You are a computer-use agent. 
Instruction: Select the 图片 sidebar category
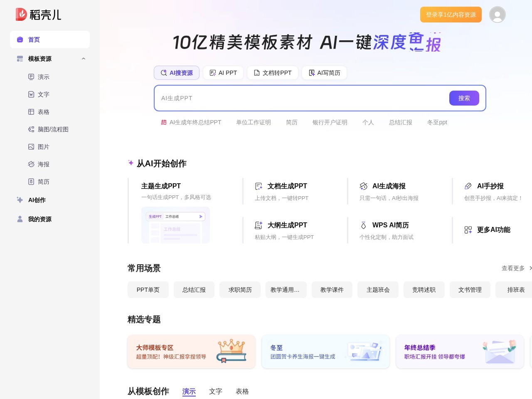click(43, 147)
